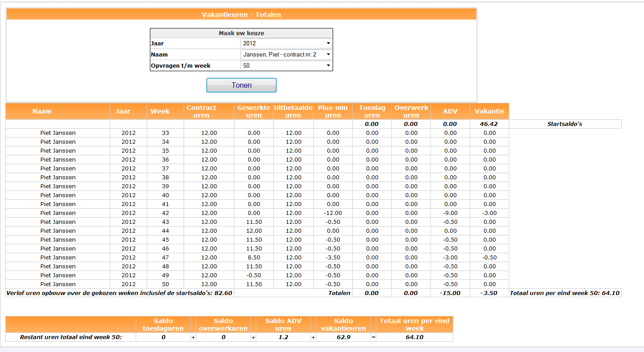Screen dimensions: 644x352
Task: Click the Toeslag uren column header
Action: click(372, 111)
